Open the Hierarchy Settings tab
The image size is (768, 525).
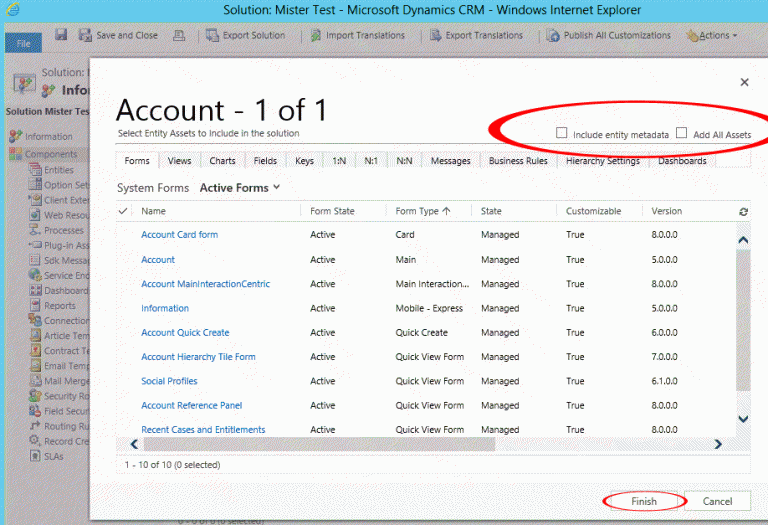click(x=603, y=161)
